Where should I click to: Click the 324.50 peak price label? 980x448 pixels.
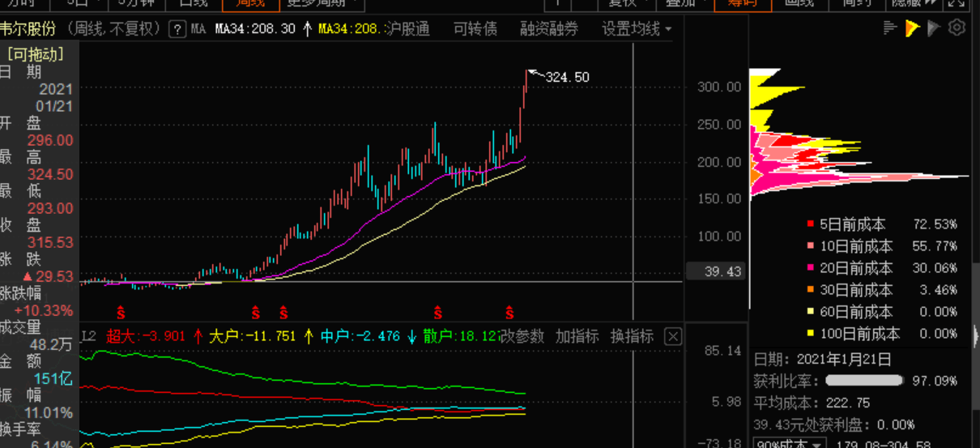click(x=568, y=78)
